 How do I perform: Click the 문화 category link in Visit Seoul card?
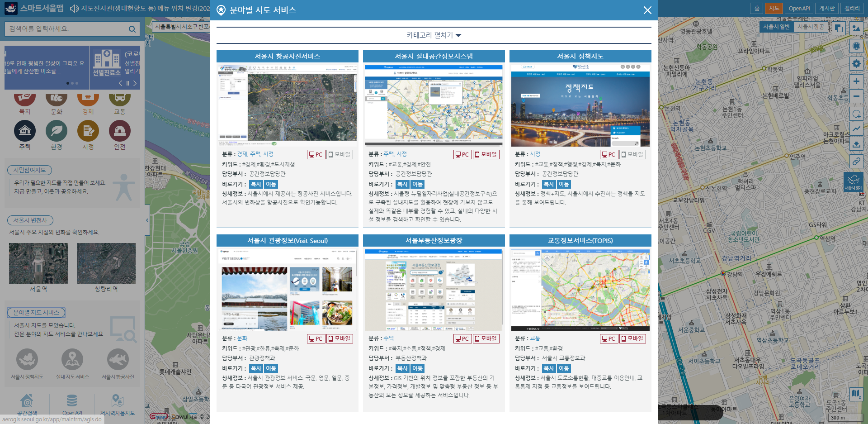(x=242, y=338)
